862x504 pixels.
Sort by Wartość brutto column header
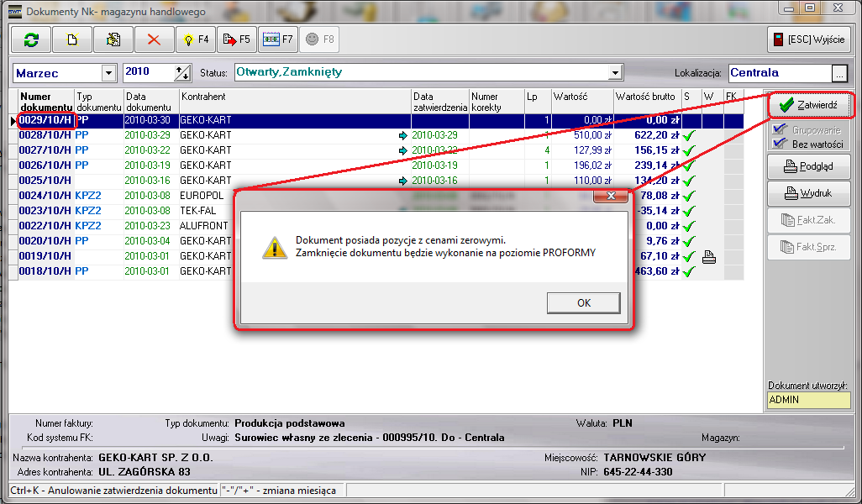point(645,97)
